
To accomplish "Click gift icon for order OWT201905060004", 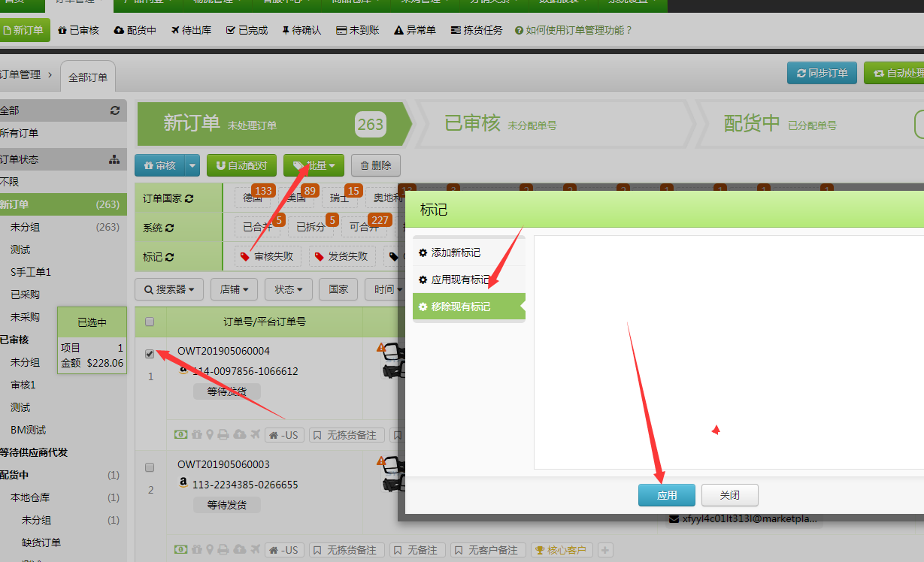I will (196, 435).
